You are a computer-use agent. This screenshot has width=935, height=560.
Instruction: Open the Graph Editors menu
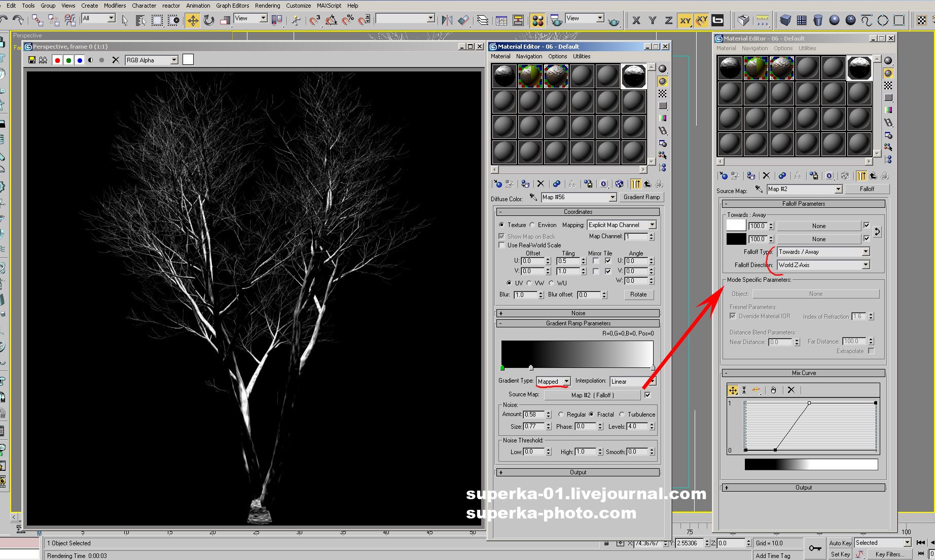[x=232, y=6]
